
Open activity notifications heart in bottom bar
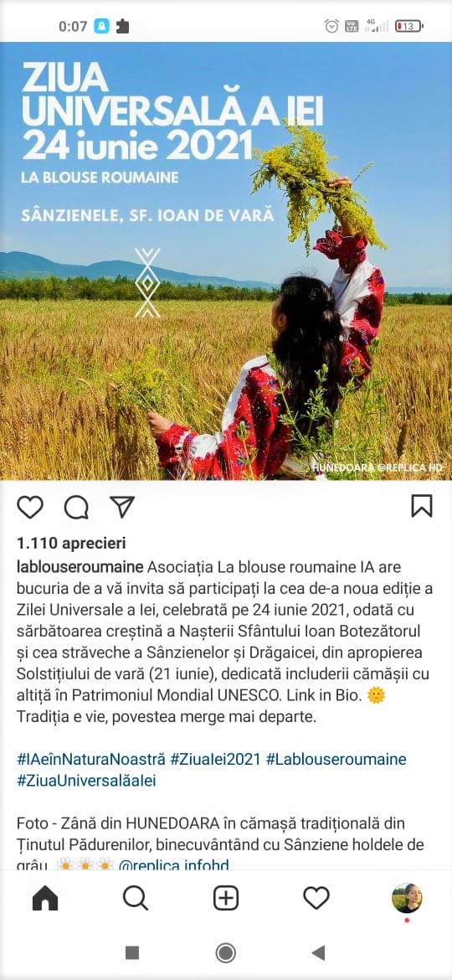[x=316, y=898]
